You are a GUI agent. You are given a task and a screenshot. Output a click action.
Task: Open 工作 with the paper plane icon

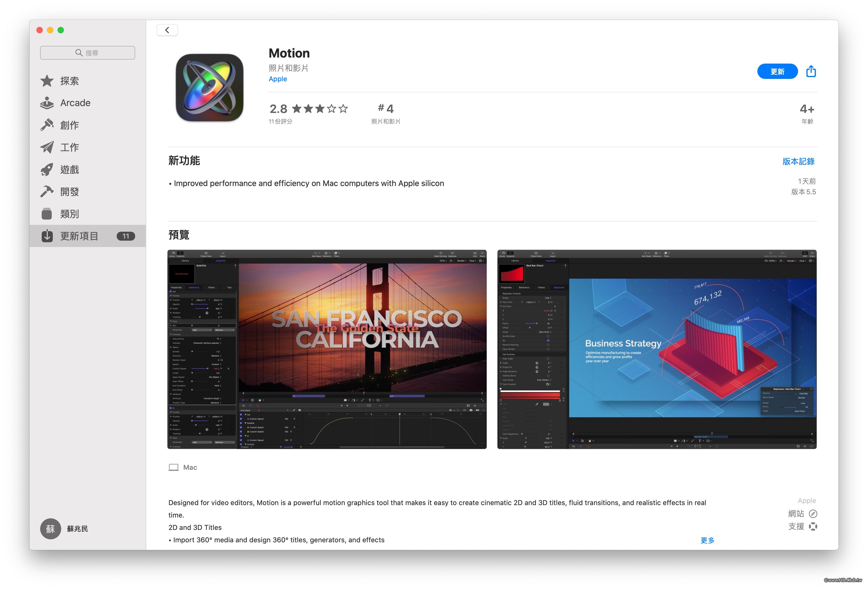[x=69, y=148]
